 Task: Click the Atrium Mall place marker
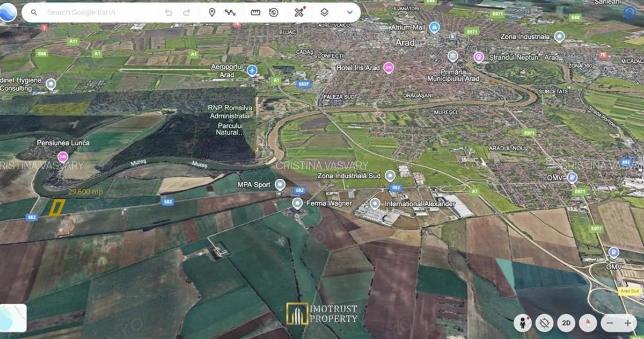point(434,27)
